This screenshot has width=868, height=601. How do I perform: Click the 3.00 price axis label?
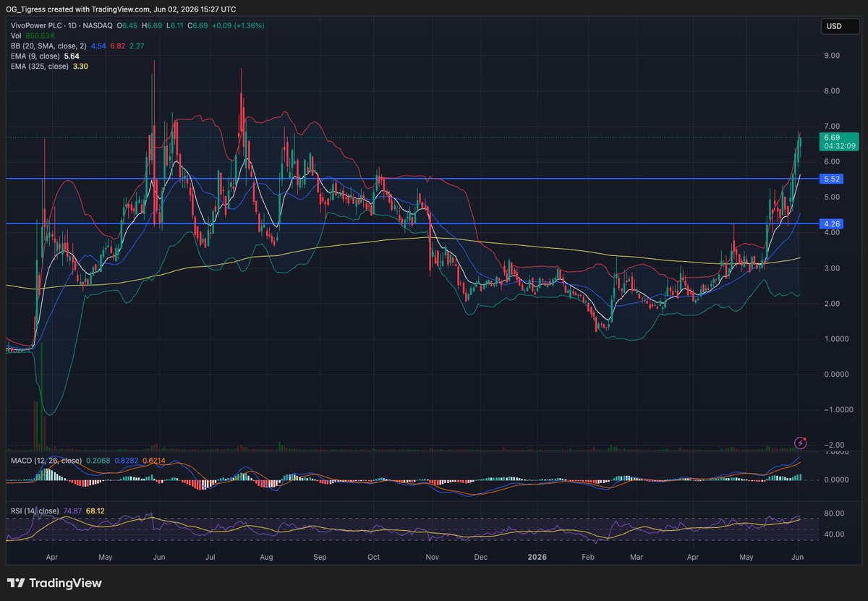click(x=831, y=268)
